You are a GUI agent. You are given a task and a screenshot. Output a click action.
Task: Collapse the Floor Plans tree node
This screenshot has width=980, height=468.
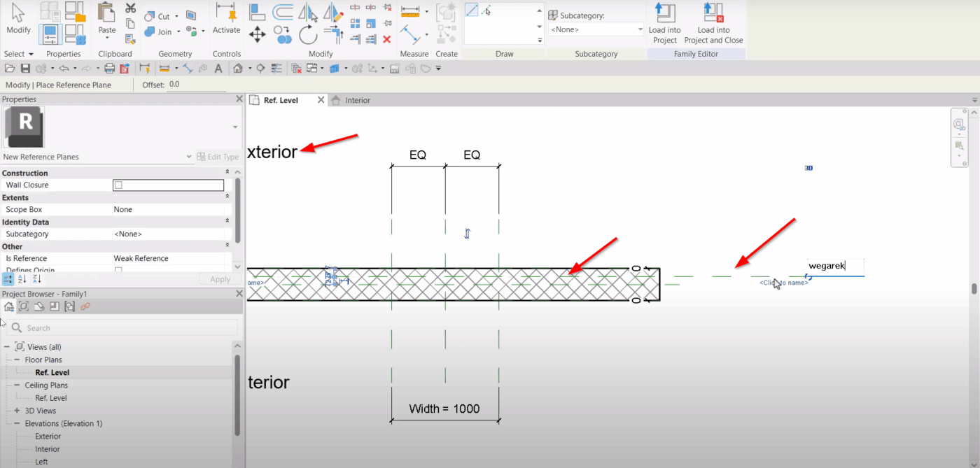point(17,360)
